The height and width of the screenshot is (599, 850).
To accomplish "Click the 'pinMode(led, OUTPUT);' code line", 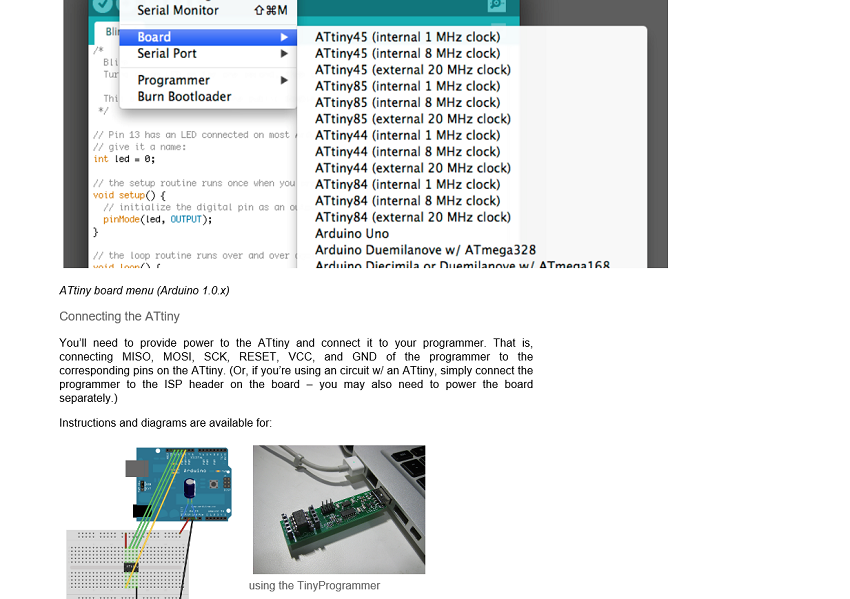I will 158,220.
